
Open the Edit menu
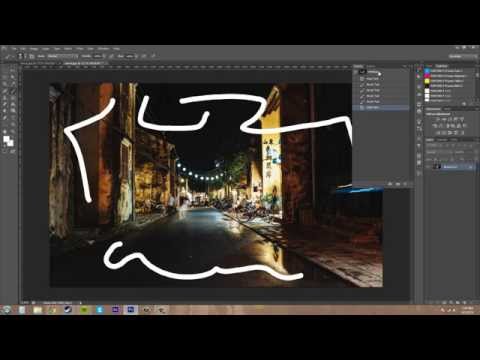(23, 49)
